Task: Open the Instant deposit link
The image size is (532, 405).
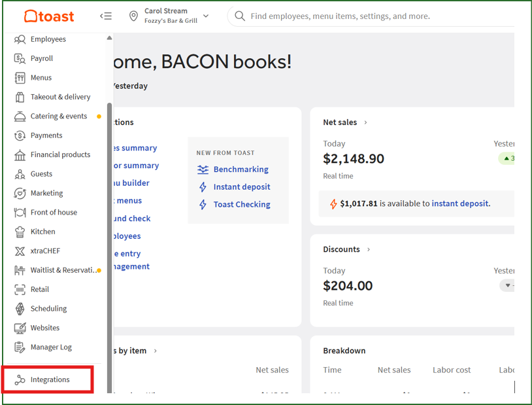Action: click(x=242, y=187)
